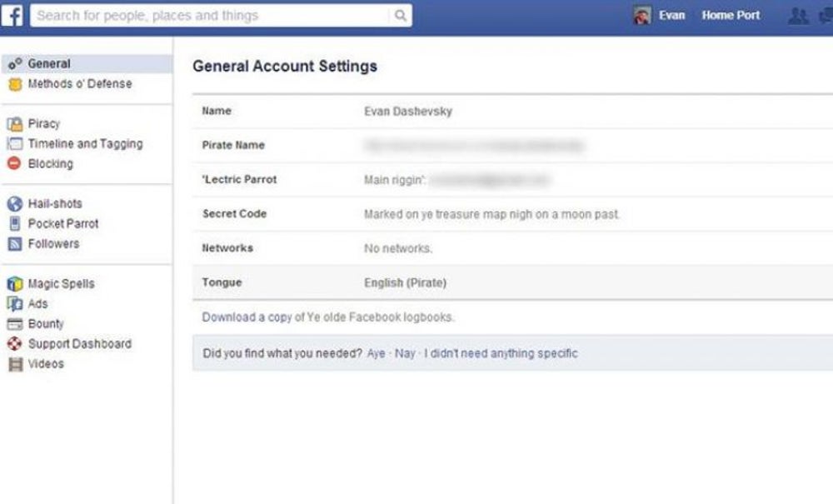
Task: Click the Pocket Parrot phone icon
Action: [15, 223]
